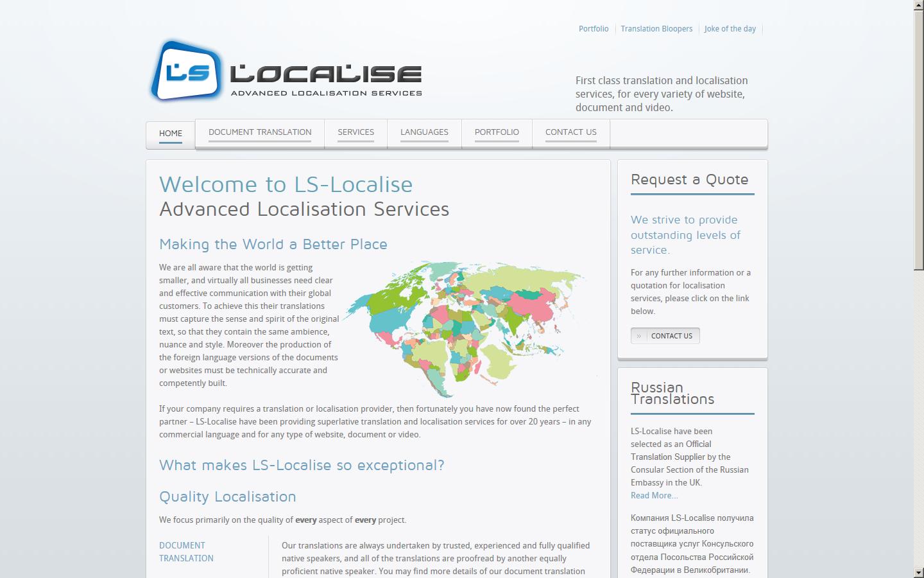View the Joke of the day
The image size is (924, 578).
pos(730,28)
